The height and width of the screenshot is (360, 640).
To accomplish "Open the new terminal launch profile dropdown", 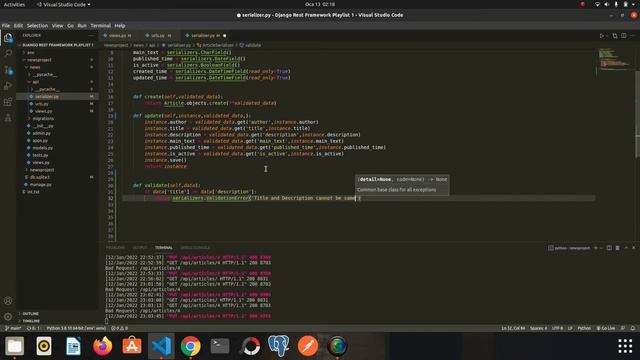I will [601, 248].
